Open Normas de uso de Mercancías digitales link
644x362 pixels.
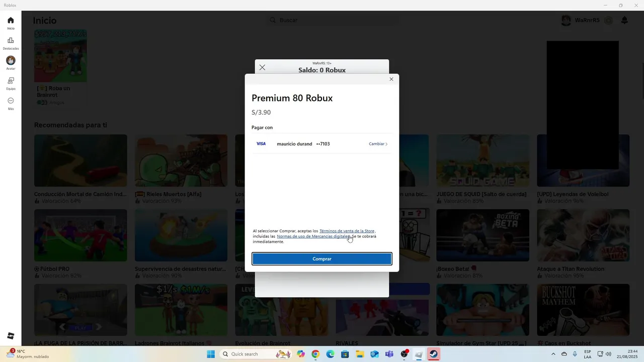[x=313, y=236]
